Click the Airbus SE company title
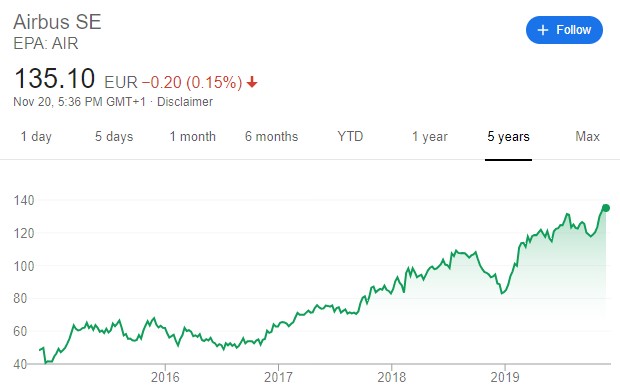The height and width of the screenshot is (392, 620). click(x=57, y=22)
